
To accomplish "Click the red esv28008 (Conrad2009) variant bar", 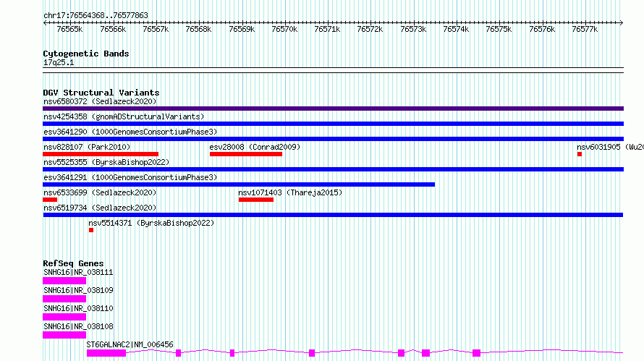I will pyautogui.click(x=246, y=154).
